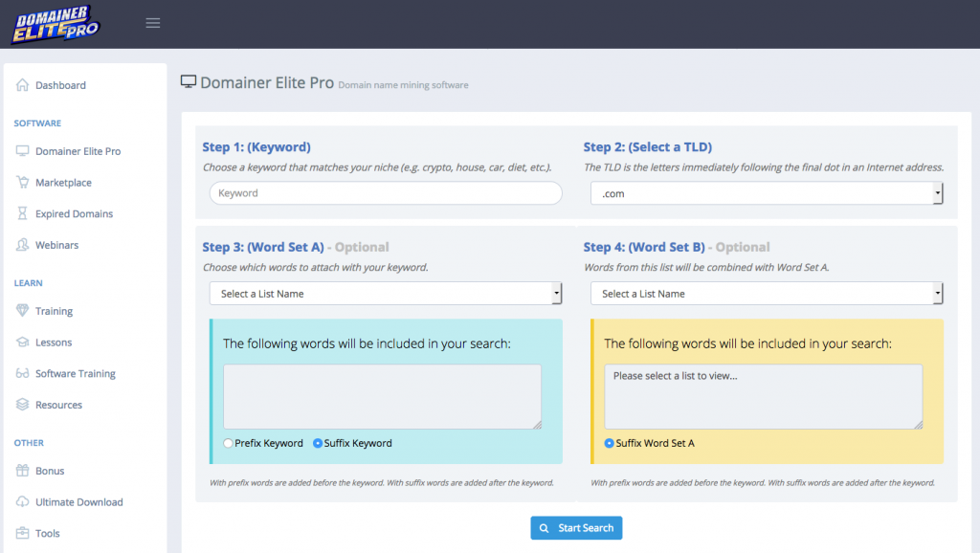Image resolution: width=980 pixels, height=553 pixels.
Task: Select the Suffix Keyword radio button
Action: (318, 443)
